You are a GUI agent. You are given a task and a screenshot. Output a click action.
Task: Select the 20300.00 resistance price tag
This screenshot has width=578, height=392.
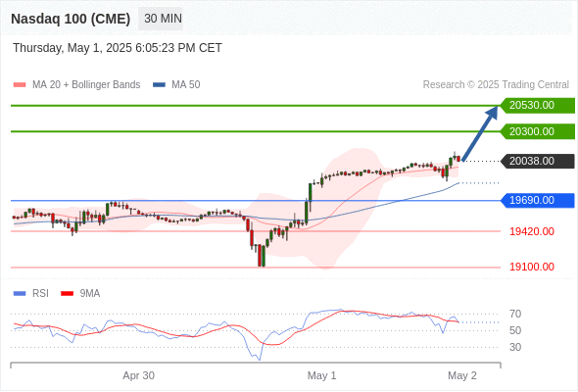pyautogui.click(x=538, y=131)
